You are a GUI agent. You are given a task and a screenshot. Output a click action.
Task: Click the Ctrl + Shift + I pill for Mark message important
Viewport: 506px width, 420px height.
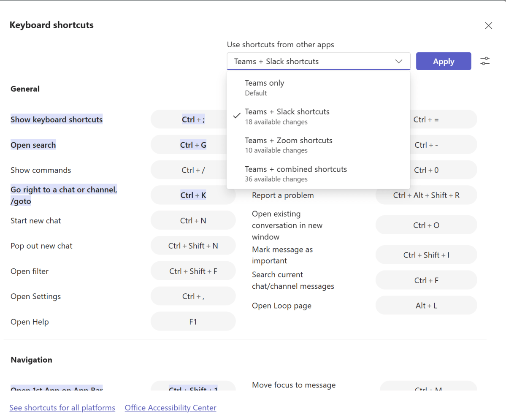click(x=426, y=255)
